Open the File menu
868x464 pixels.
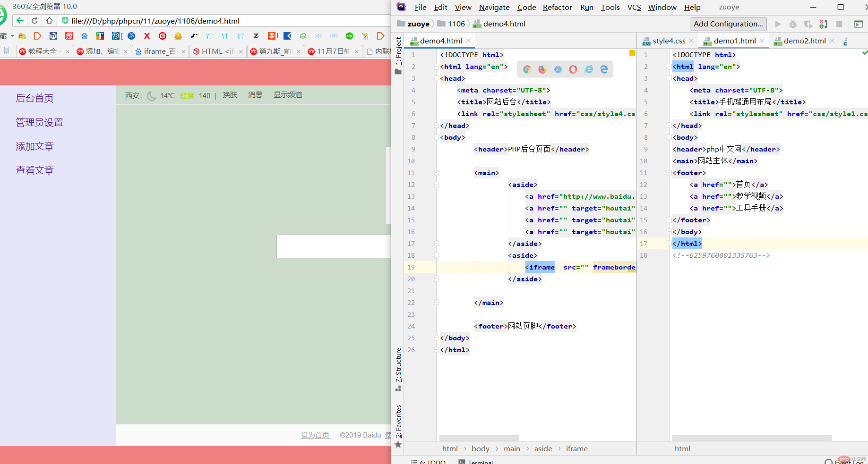pyautogui.click(x=421, y=7)
